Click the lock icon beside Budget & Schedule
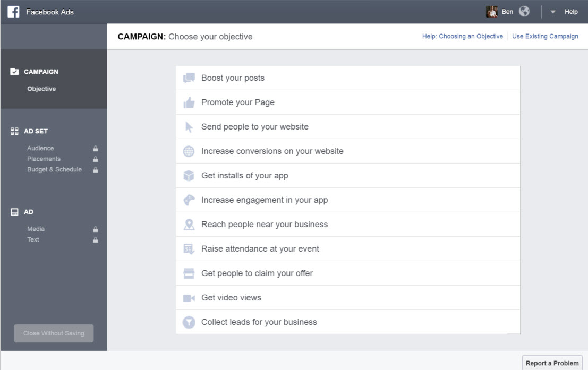This screenshot has width=588, height=370. pos(96,170)
